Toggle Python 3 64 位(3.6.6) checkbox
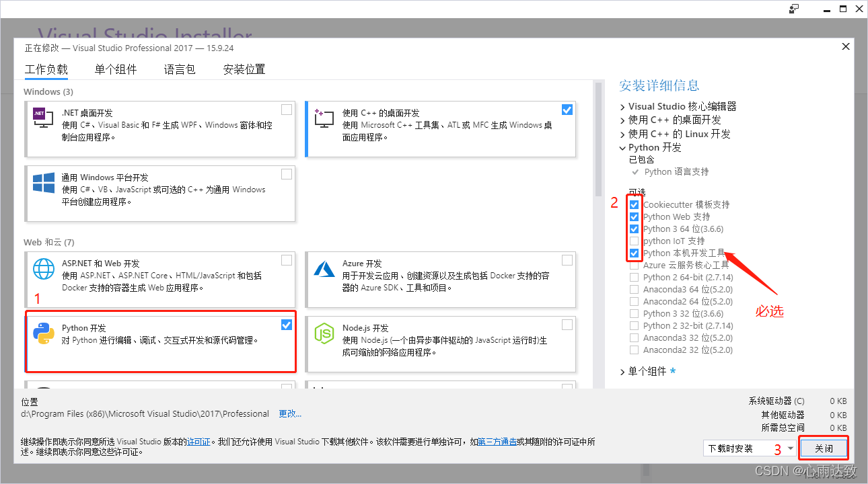The image size is (868, 484). [x=634, y=229]
